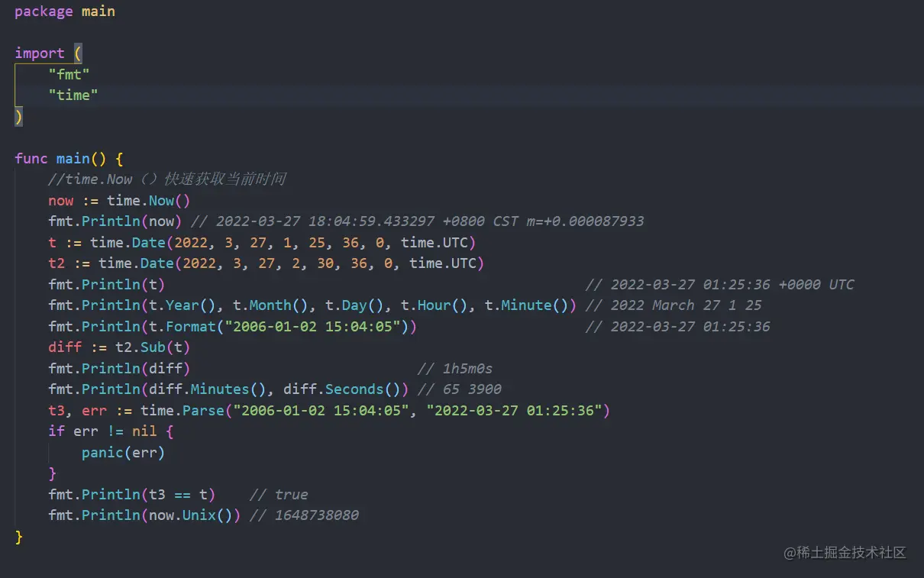Viewport: 924px width, 578px height.
Task: Click string "2022-03-27 01:25:36" in Parse call
Action: coord(514,410)
